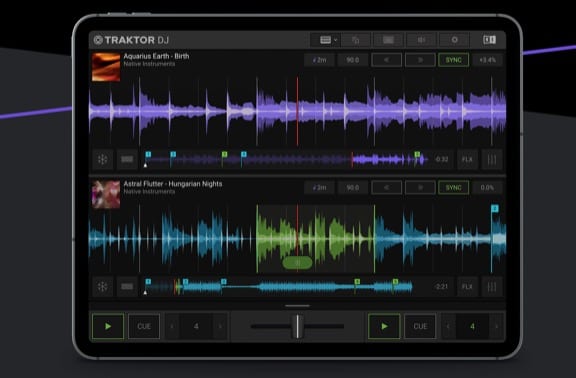Open BPM 90.0 field on Astral Flutter deck
This screenshot has width=576, height=378.
tap(353, 187)
